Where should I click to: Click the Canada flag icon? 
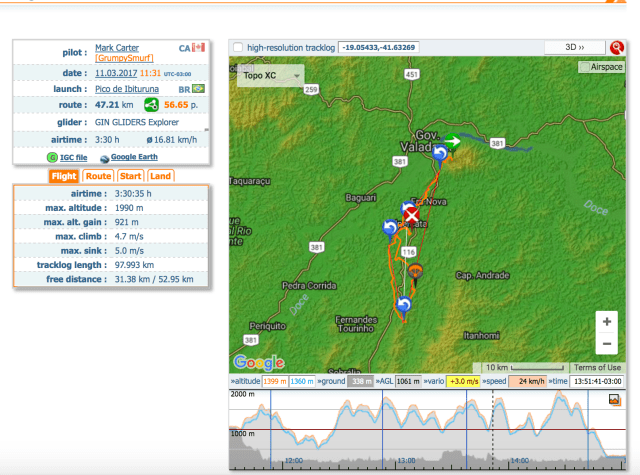point(198,47)
